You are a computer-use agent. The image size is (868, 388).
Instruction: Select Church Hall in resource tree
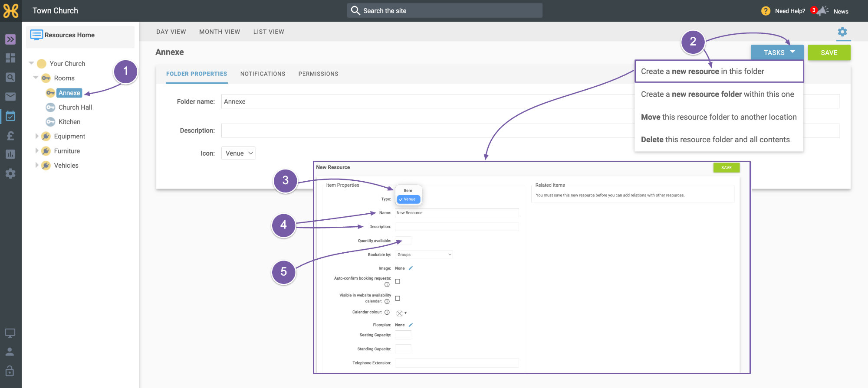(75, 107)
